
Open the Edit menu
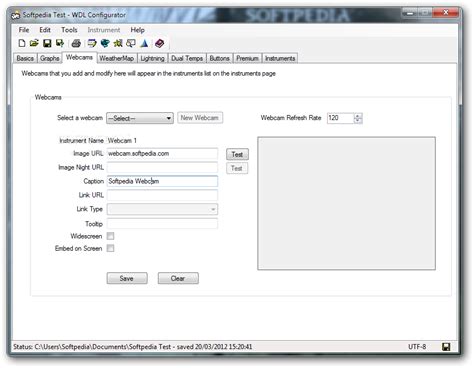tap(45, 30)
